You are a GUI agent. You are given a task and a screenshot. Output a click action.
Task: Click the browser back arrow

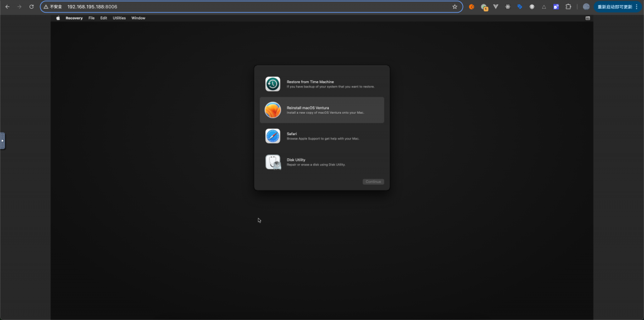tap(7, 7)
